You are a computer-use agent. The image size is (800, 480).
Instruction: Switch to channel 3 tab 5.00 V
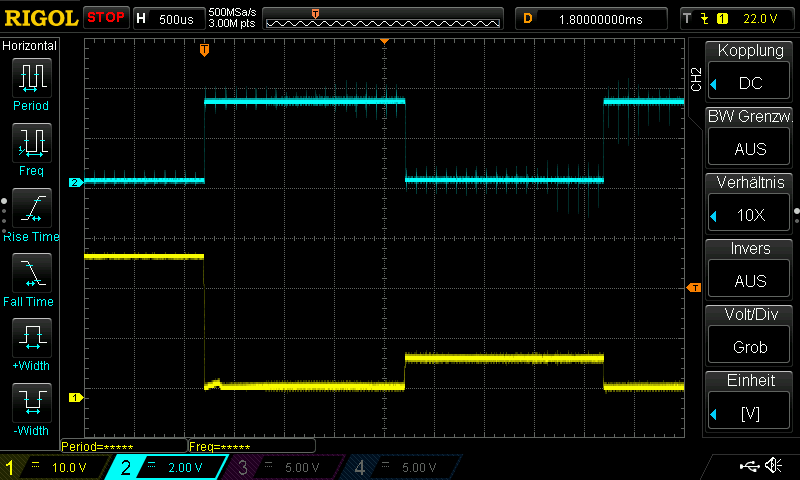click(287, 467)
